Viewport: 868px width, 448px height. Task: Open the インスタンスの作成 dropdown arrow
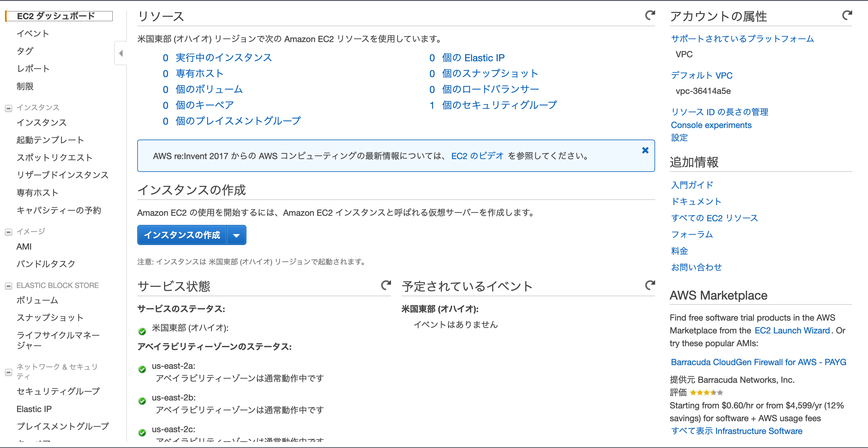[237, 235]
